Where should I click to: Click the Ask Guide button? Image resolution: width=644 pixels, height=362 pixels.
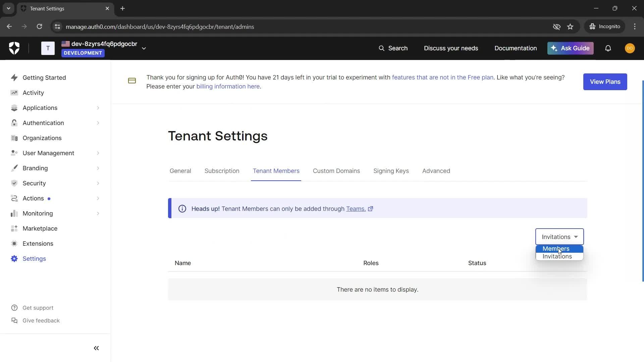coord(570,48)
